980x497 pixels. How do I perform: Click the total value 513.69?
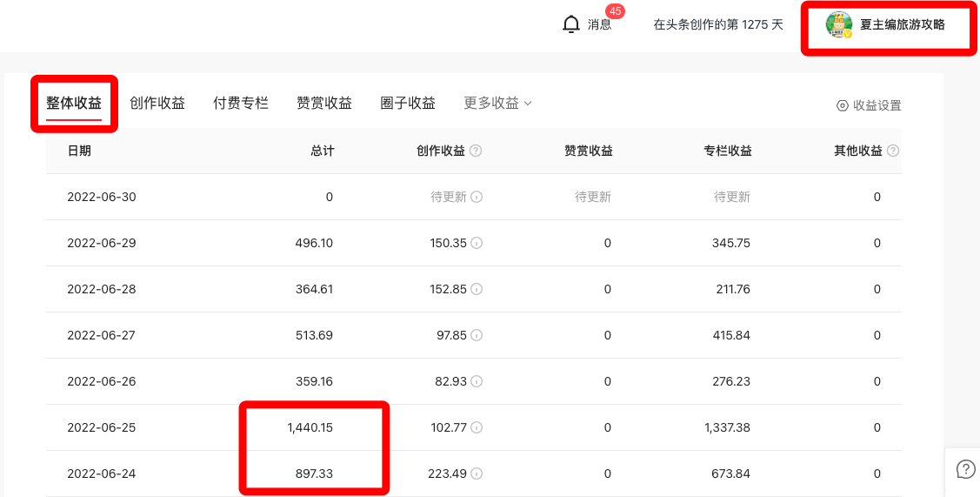315,335
